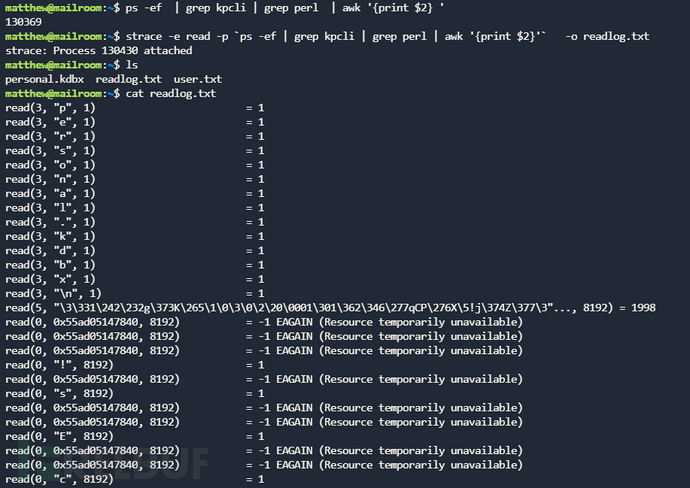This screenshot has height=488, width=690.
Task: Click the read(3, "o", 1) line
Action: click(50, 165)
